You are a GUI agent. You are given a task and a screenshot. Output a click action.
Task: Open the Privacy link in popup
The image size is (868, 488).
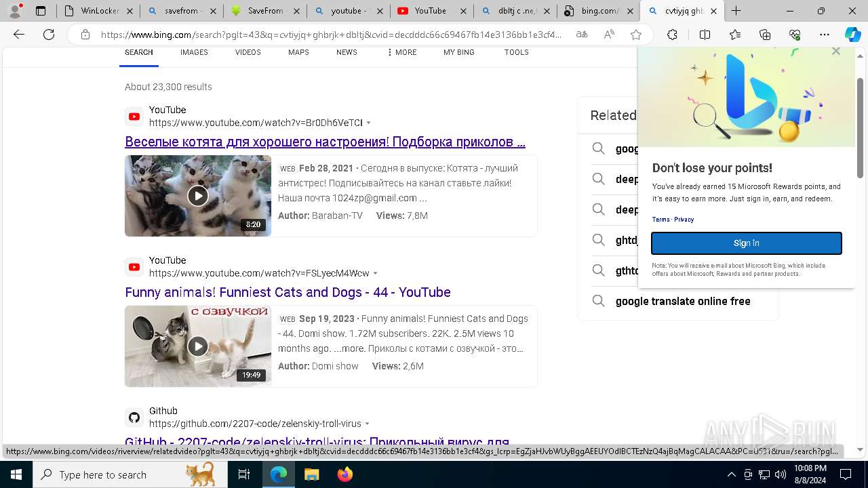point(684,220)
